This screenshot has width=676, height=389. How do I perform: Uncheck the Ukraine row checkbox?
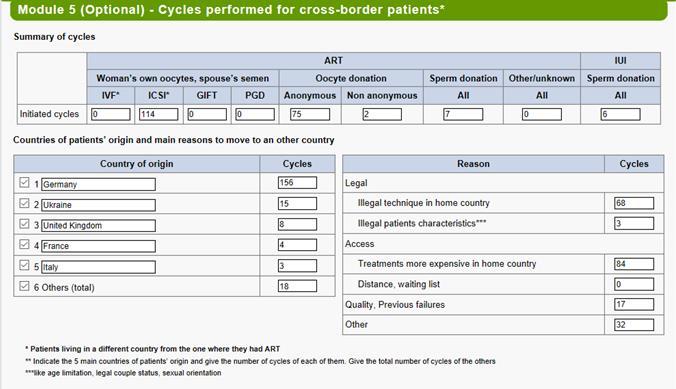[24, 203]
